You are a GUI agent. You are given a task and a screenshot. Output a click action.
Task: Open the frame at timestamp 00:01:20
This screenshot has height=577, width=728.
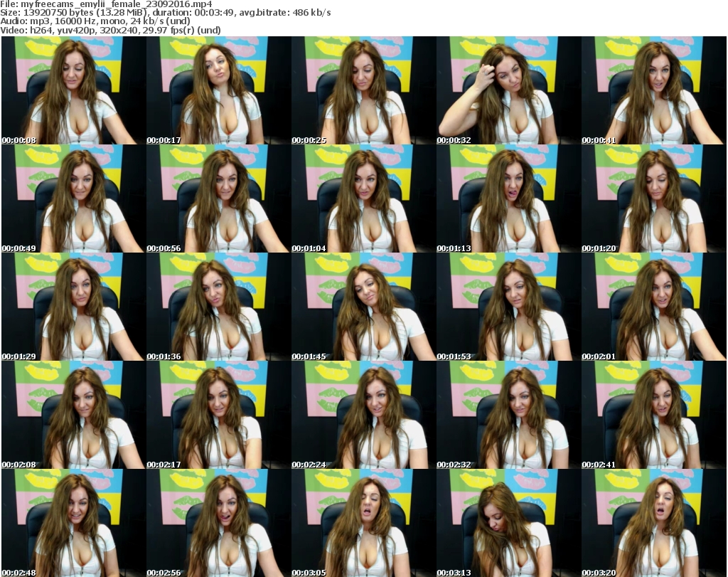click(654, 198)
